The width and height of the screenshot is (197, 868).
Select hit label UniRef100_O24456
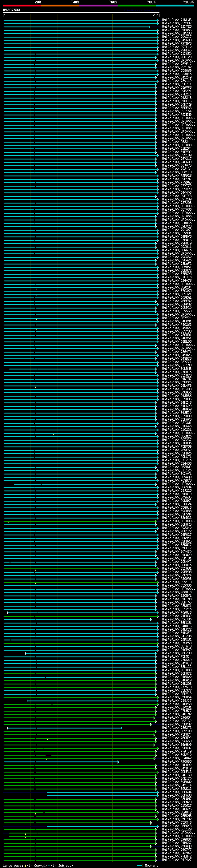coord(176,463)
